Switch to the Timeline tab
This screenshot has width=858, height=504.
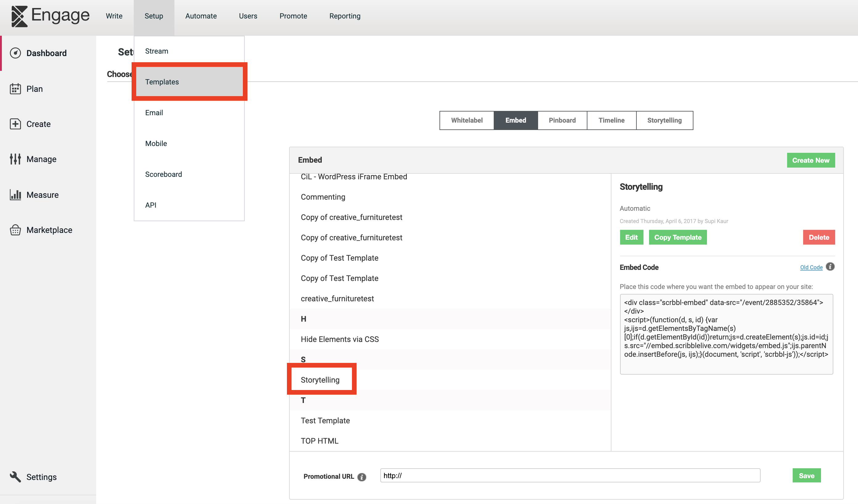click(x=611, y=120)
